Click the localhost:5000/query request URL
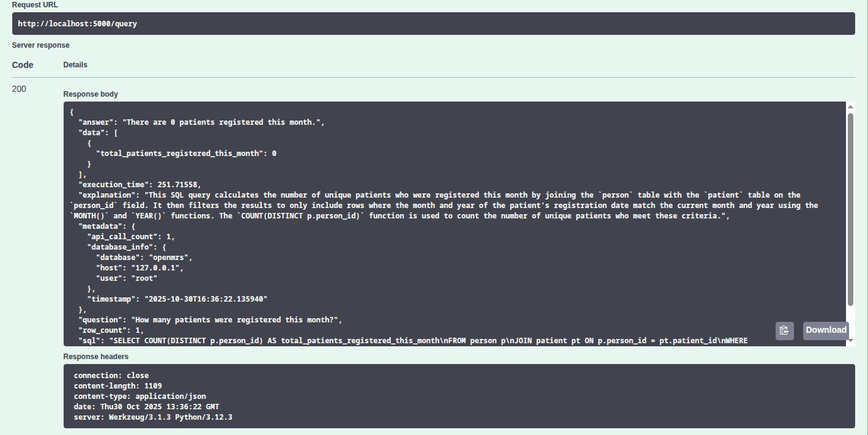 coord(77,24)
